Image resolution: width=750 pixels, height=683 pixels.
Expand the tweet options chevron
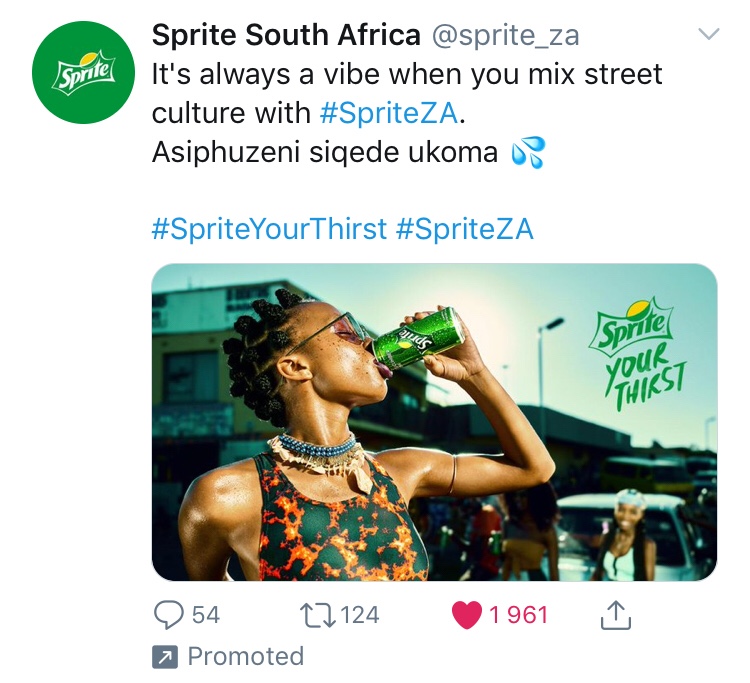(x=708, y=35)
